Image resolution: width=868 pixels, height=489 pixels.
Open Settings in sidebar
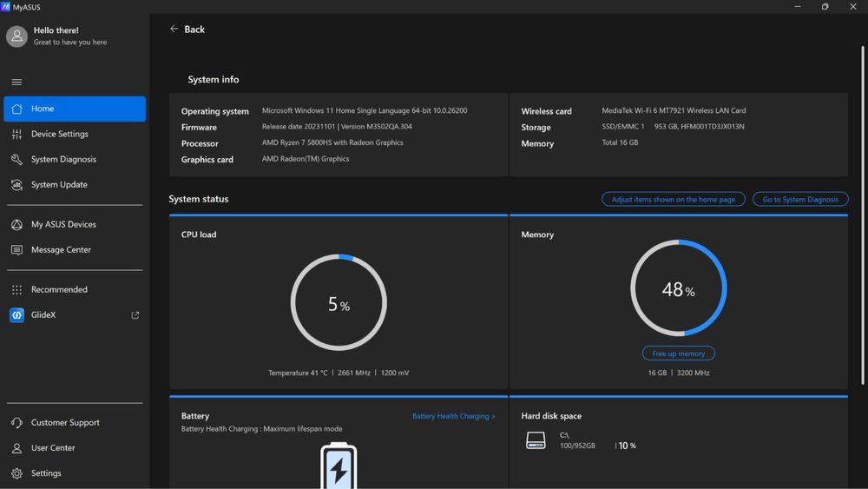pyautogui.click(x=75, y=473)
